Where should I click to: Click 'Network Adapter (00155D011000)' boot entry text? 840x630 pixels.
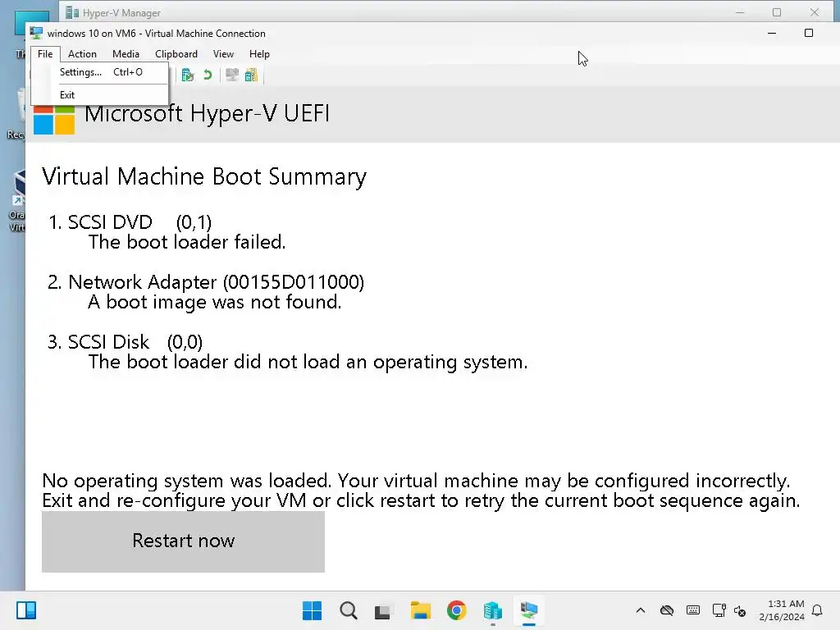click(217, 282)
